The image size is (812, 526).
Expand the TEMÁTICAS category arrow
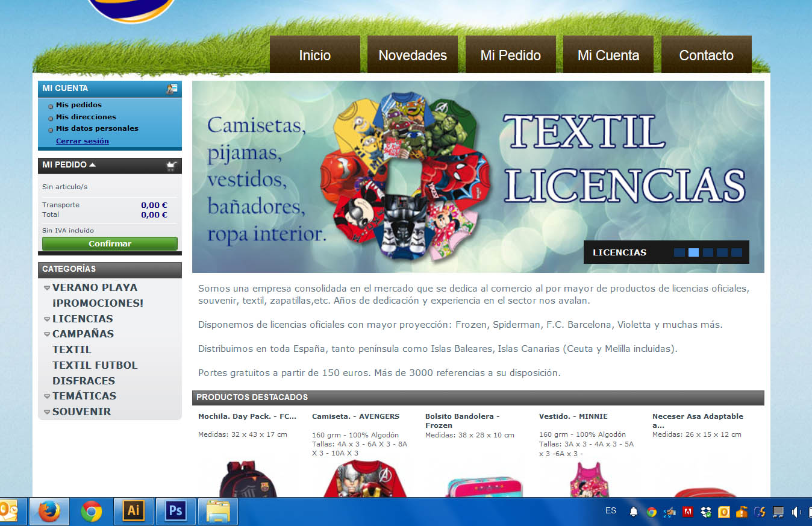pos(47,396)
